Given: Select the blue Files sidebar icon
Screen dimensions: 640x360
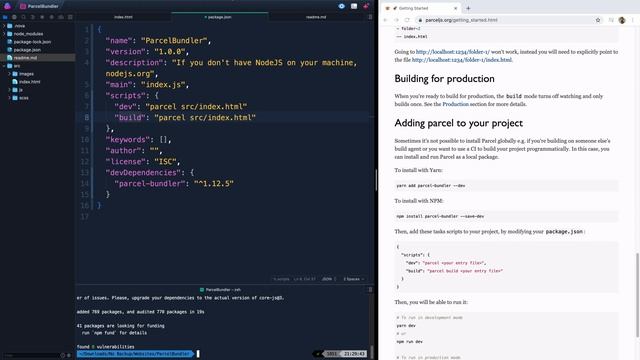Looking at the screenshot, I should coord(5,17).
